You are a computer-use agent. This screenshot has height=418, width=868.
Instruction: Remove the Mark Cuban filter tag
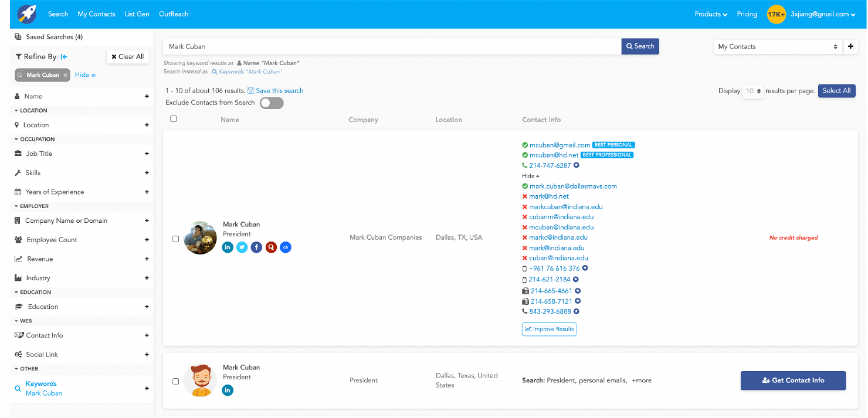(x=66, y=75)
